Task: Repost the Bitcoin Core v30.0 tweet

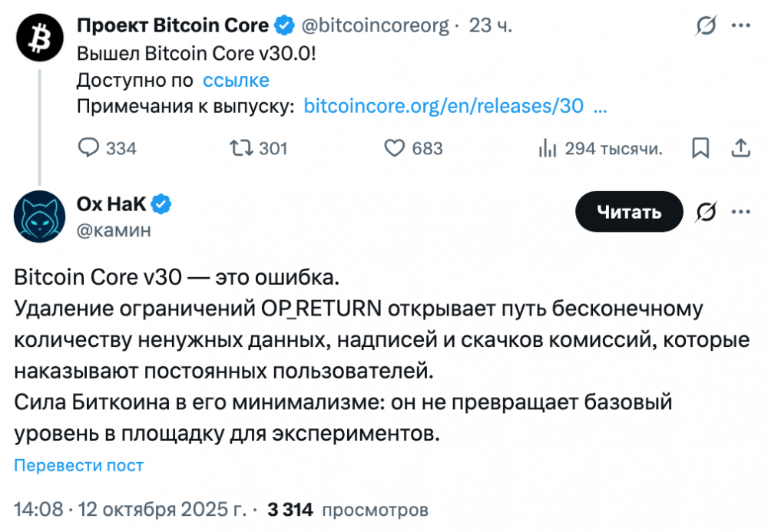Action: tap(241, 148)
